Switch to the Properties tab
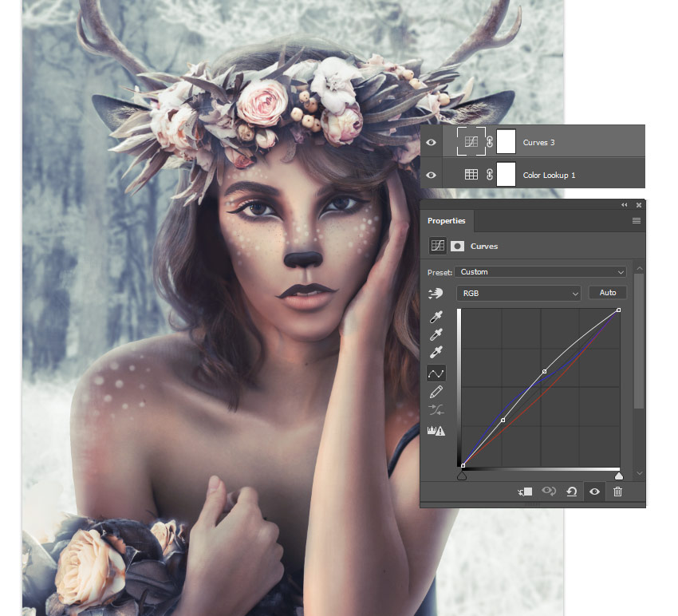The image size is (678, 616). 446,220
